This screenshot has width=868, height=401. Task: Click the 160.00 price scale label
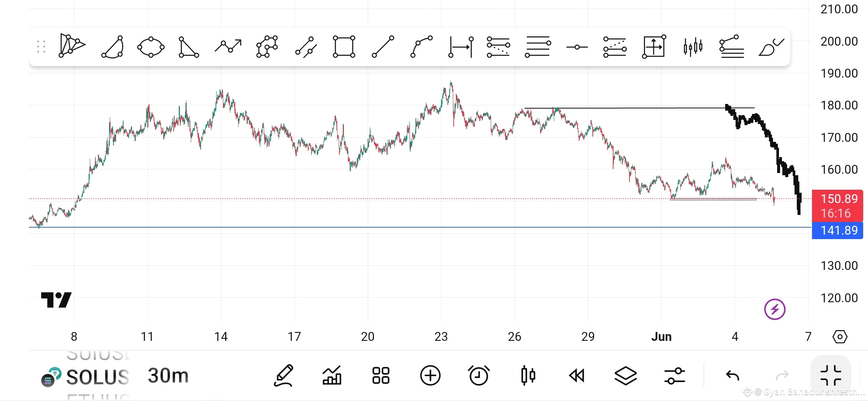(x=839, y=169)
